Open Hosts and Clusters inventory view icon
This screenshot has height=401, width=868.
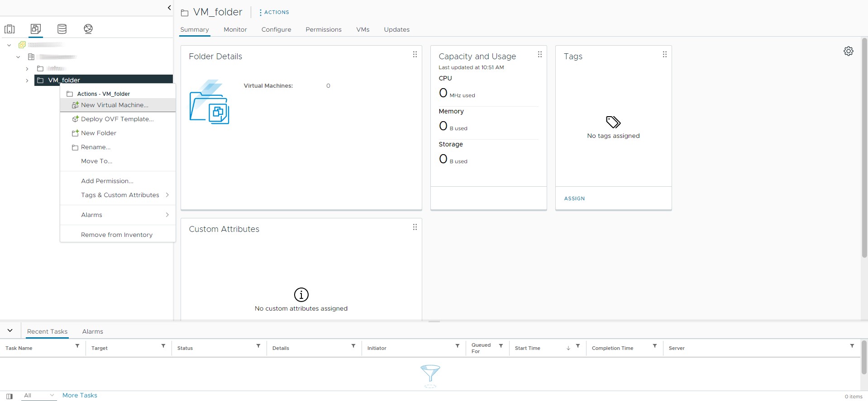coord(10,29)
